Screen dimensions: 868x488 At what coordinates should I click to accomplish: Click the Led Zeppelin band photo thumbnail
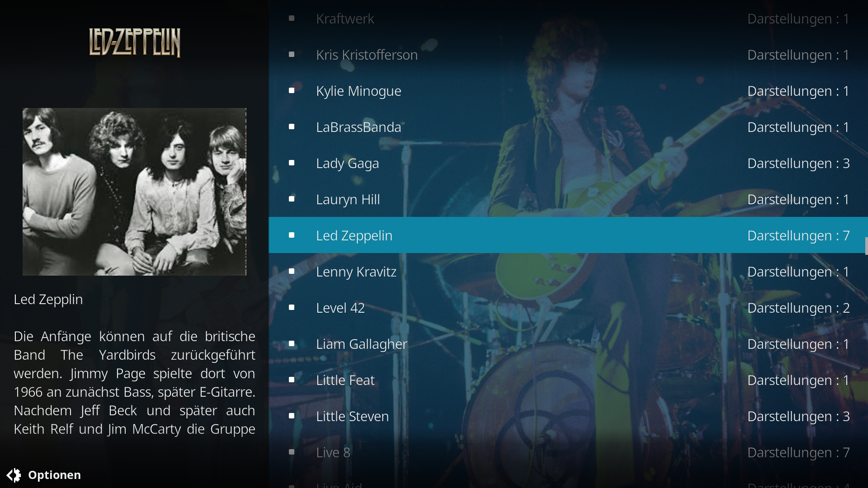[x=135, y=192]
